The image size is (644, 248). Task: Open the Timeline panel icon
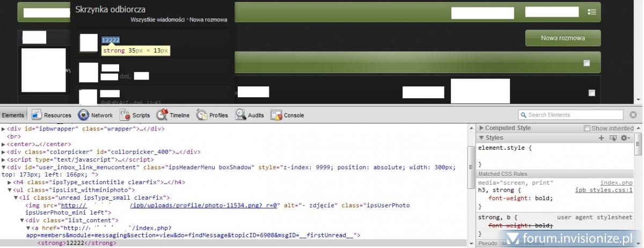coord(163,115)
